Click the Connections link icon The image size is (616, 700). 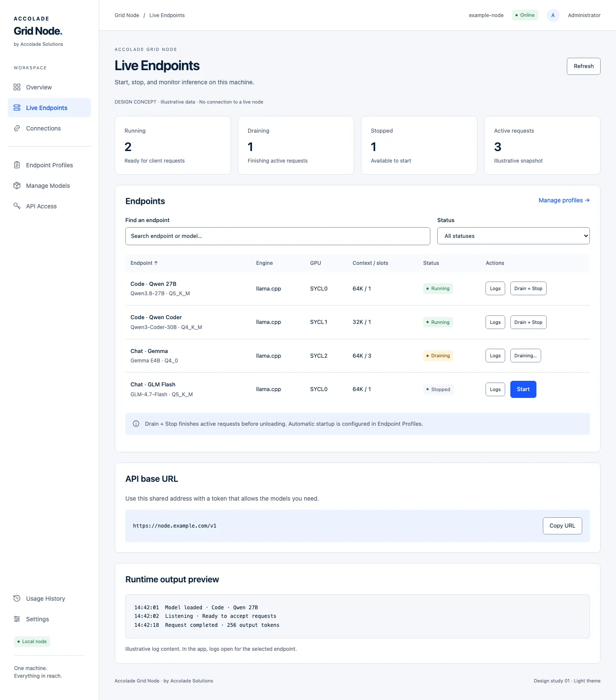coord(17,128)
